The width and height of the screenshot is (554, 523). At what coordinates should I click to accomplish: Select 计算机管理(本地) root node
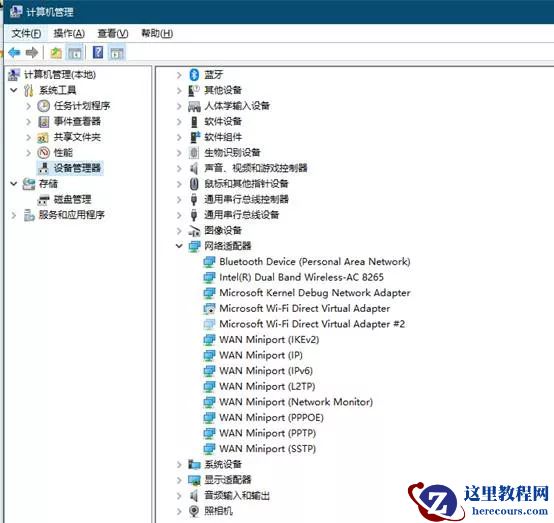coord(60,75)
